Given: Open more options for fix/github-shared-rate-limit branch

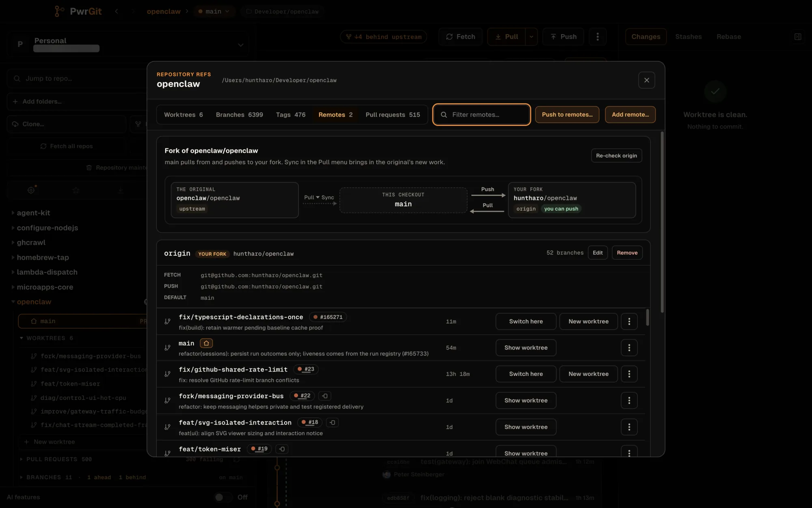Looking at the screenshot, I should (629, 374).
